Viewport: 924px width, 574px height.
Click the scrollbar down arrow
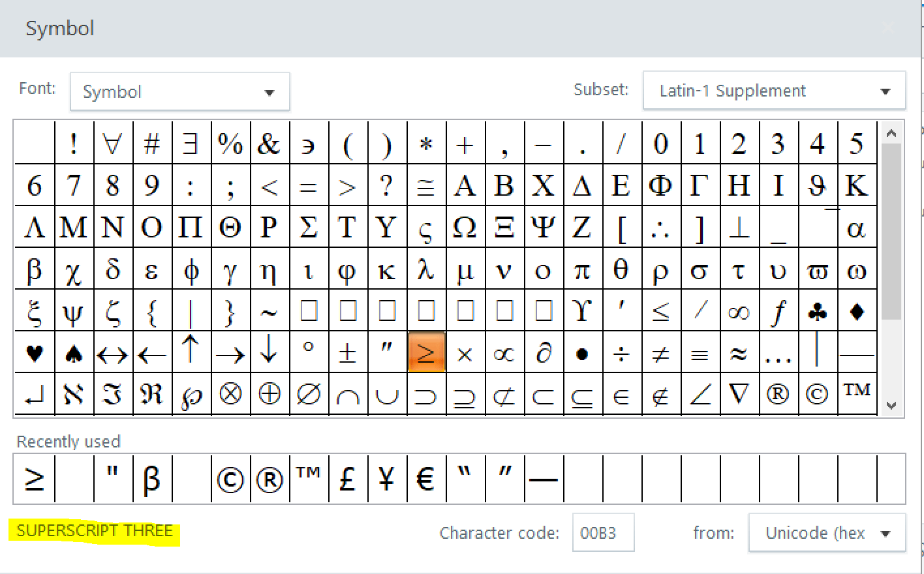pos(891,406)
